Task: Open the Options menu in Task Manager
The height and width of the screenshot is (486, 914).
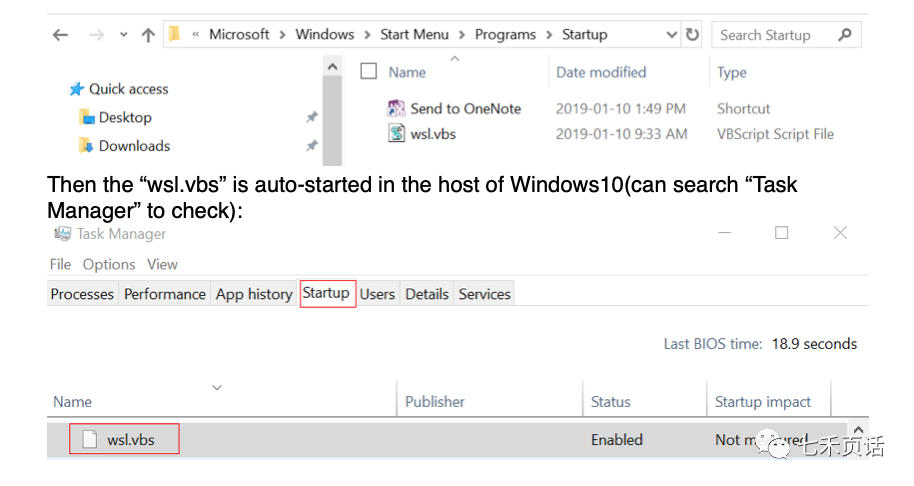Action: pos(108,265)
